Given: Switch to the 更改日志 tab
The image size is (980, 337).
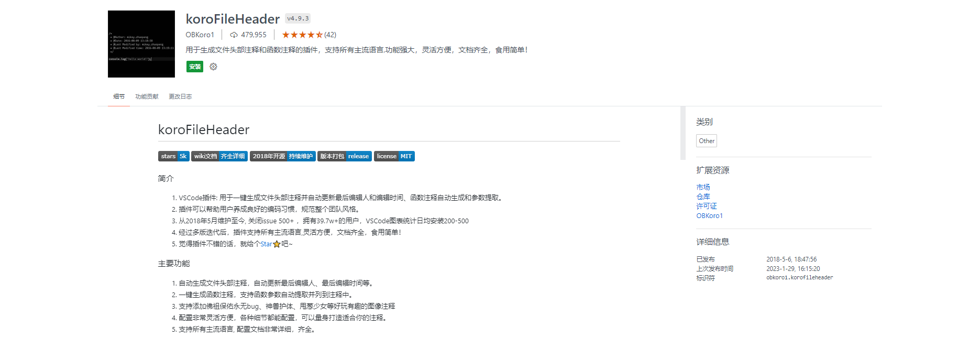Looking at the screenshot, I should 180,97.
